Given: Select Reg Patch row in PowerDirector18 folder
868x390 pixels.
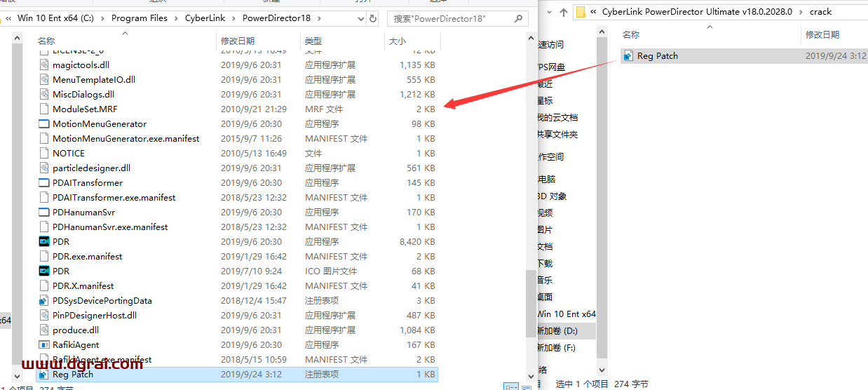Looking at the screenshot, I should pyautogui.click(x=237, y=374).
